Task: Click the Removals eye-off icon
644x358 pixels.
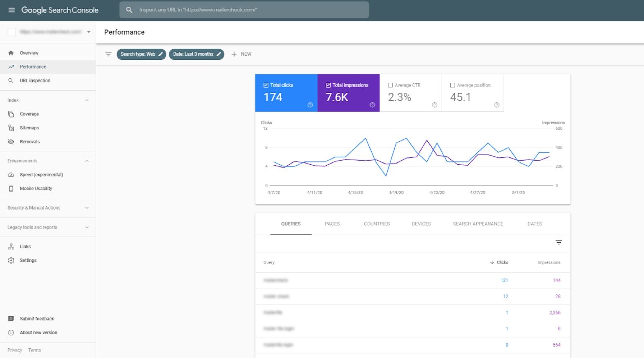Action: tap(11, 142)
